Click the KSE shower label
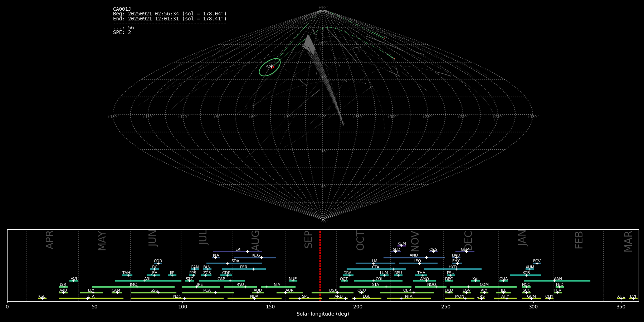The height and width of the screenshot is (322, 644). [42, 296]
